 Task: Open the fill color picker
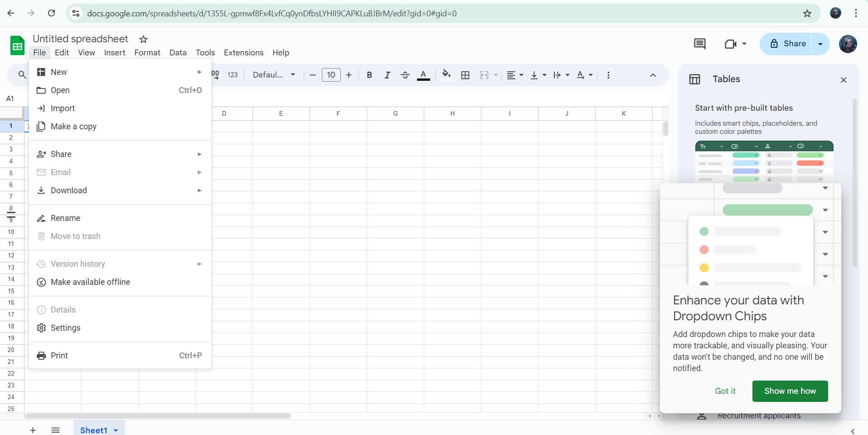(x=446, y=75)
